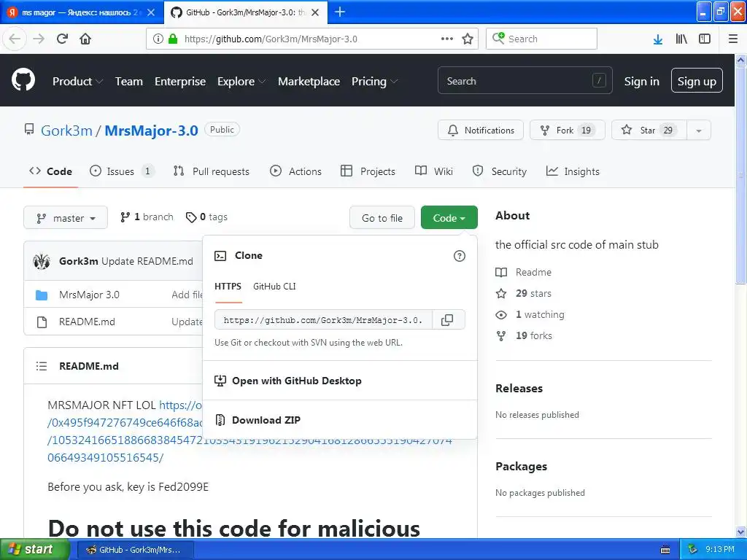Star the repository with Star button
The width and height of the screenshot is (747, 560).
649,131
